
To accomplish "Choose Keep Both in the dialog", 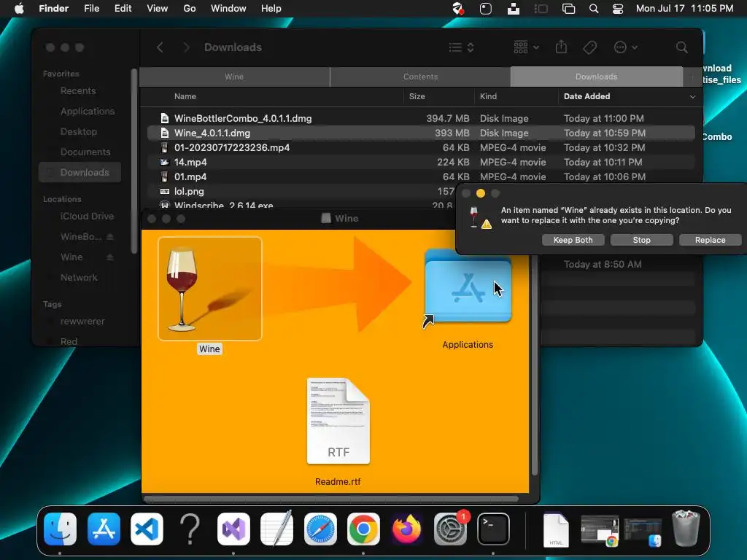I will click(x=573, y=240).
